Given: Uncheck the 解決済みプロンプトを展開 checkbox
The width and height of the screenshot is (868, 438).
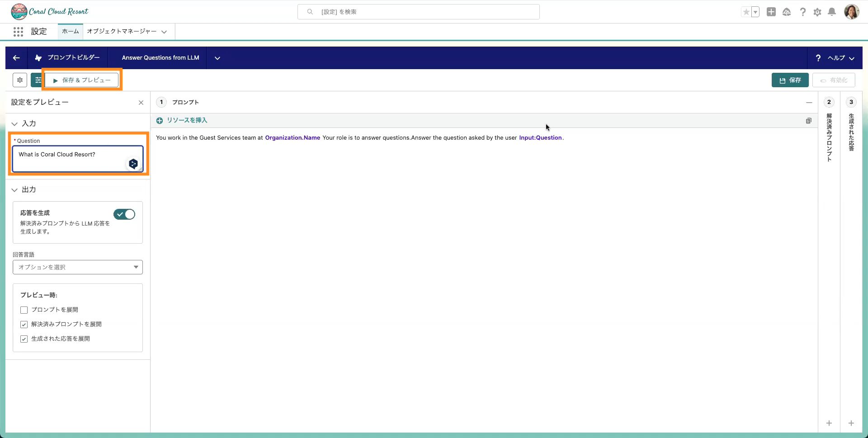Looking at the screenshot, I should 24,325.
